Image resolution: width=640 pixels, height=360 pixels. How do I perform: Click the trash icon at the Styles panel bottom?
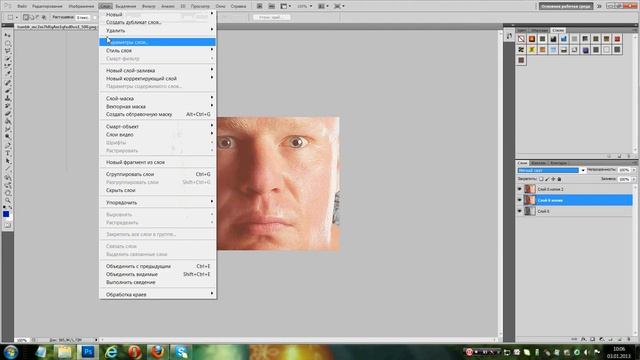coord(629,156)
